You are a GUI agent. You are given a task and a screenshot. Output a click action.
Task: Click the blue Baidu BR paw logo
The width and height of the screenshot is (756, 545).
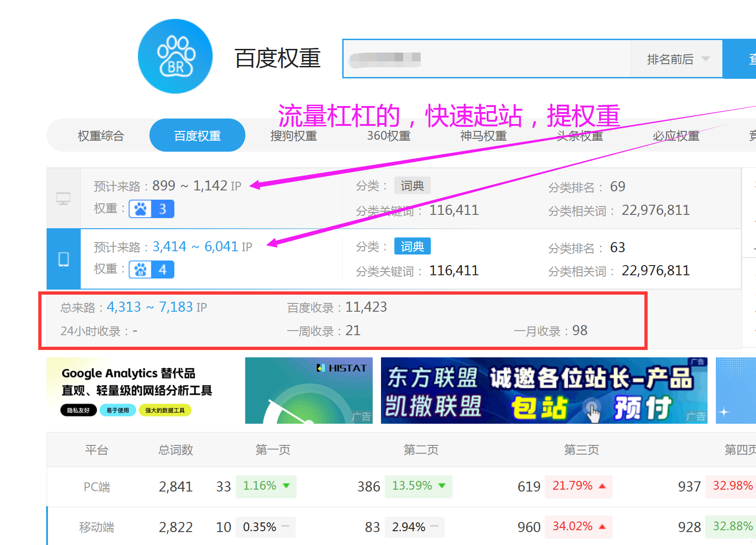pos(175,56)
